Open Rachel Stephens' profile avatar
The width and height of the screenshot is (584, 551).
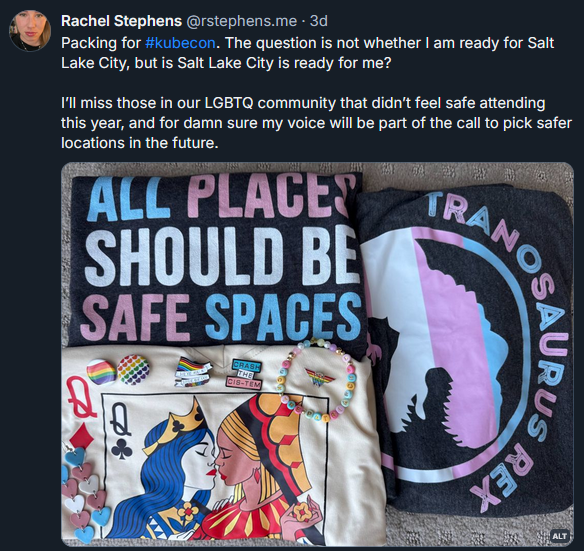tap(30, 31)
